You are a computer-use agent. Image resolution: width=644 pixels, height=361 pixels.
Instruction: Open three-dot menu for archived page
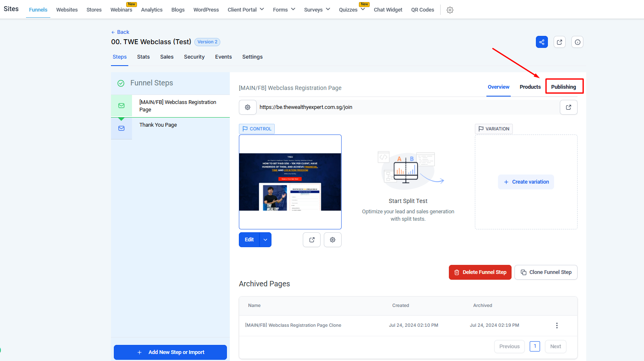[x=557, y=326]
